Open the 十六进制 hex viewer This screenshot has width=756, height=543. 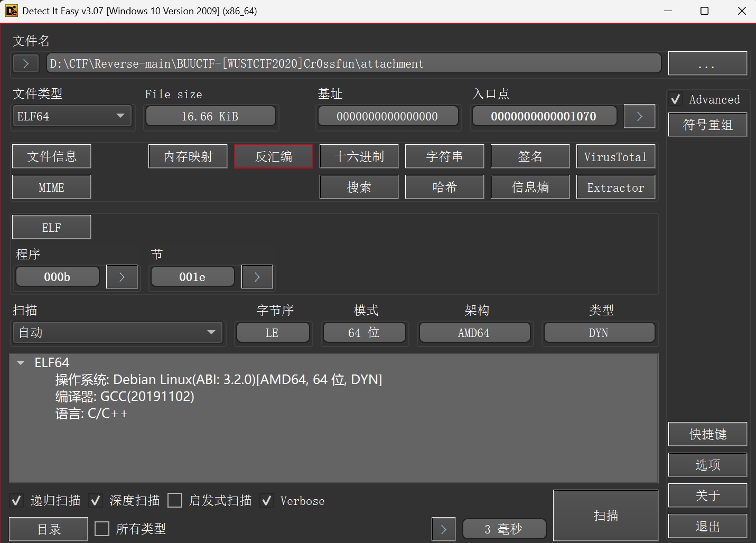tap(359, 157)
